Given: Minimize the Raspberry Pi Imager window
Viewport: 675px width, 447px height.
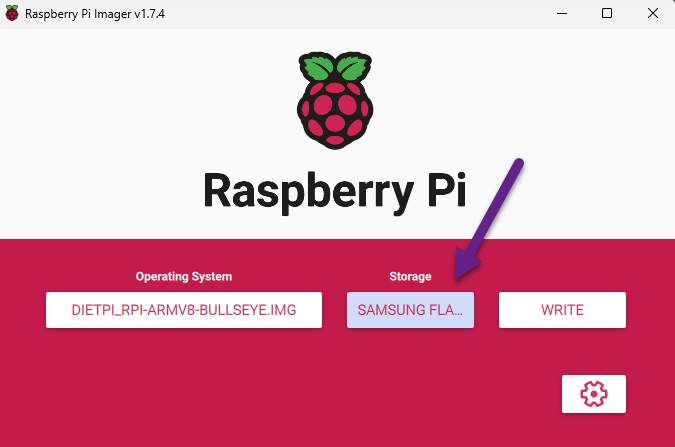Looking at the screenshot, I should point(562,13).
